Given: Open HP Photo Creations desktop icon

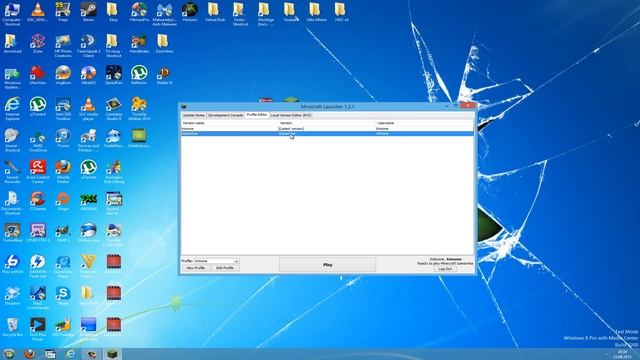Looking at the screenshot, I should click(x=63, y=46).
